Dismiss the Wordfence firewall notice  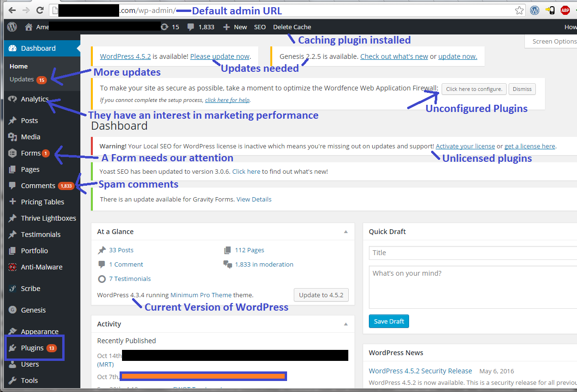[x=522, y=89]
